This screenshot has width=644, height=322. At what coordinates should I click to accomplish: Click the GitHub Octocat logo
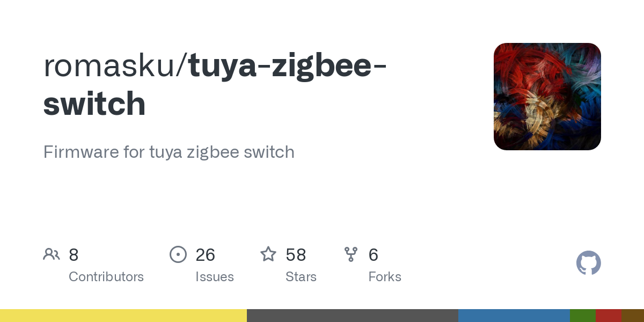(588, 263)
